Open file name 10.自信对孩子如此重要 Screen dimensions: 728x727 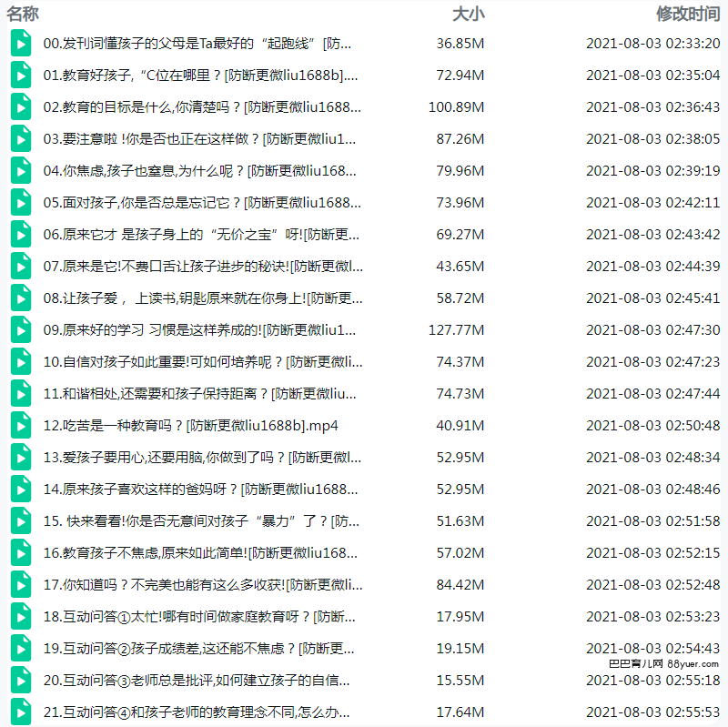coord(203,362)
